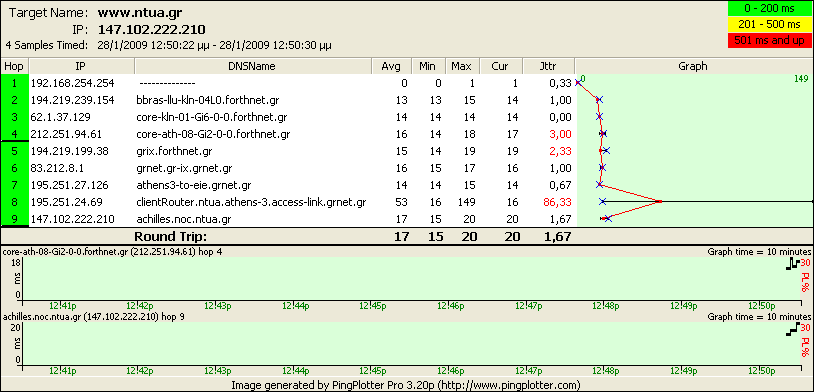Select hop 1 green cell

tap(15, 83)
